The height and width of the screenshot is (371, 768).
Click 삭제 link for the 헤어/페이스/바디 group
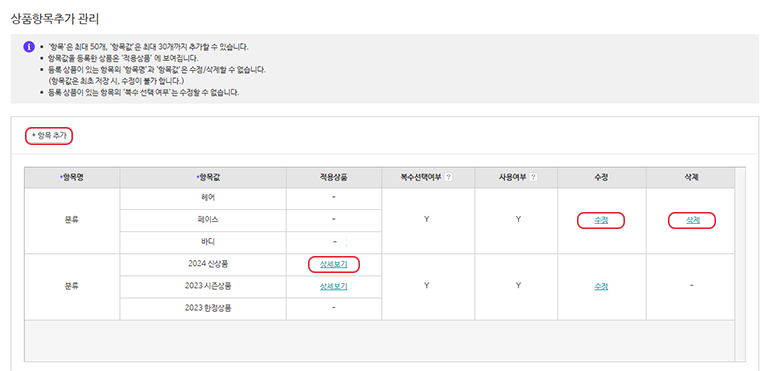(693, 221)
